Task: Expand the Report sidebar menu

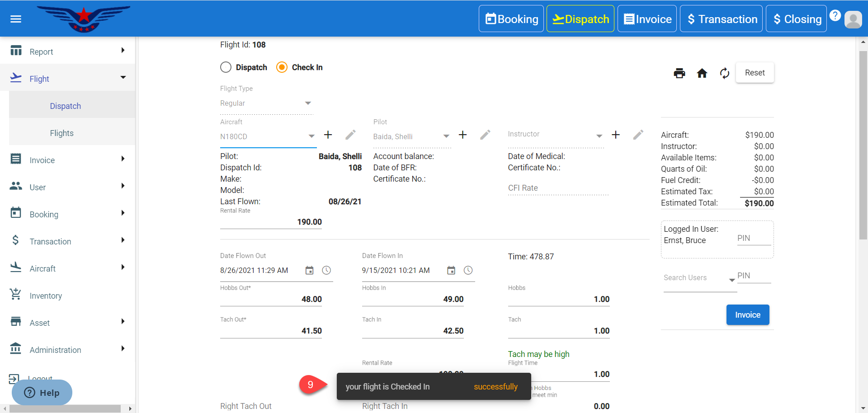Action: [68, 52]
